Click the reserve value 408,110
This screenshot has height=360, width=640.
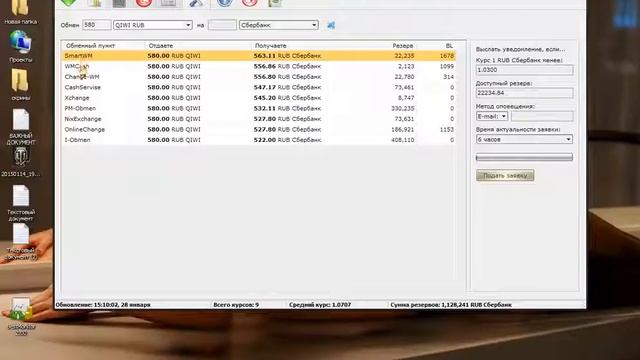pos(402,140)
